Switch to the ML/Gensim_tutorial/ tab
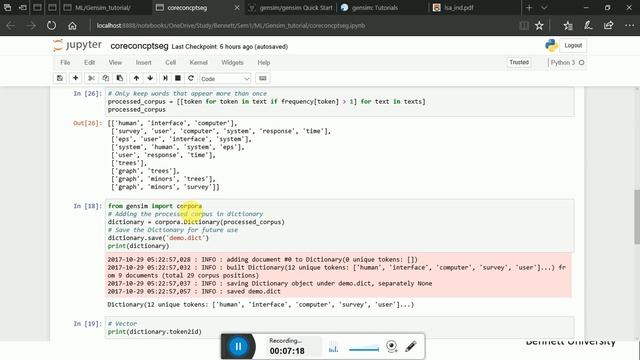Screen dimensions: 640x360 [x=106, y=8]
